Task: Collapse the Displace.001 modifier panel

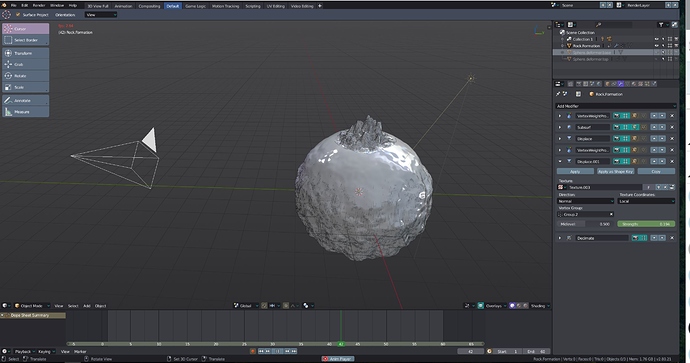Action: (x=560, y=161)
